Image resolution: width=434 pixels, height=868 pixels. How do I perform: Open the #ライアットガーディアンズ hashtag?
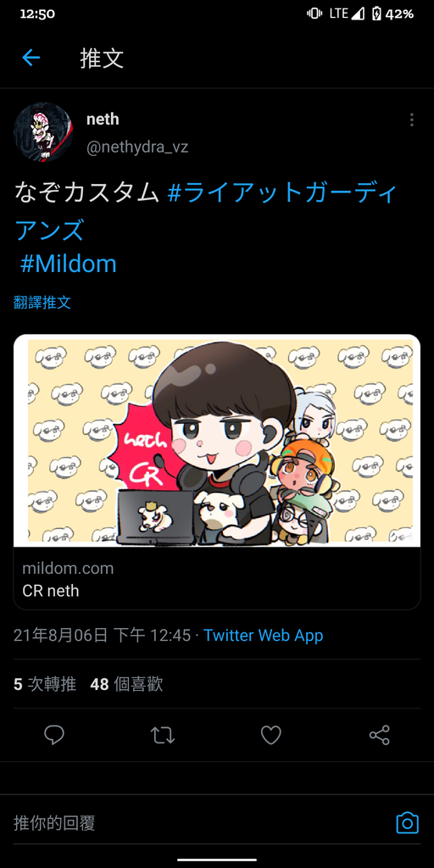tap(206, 211)
